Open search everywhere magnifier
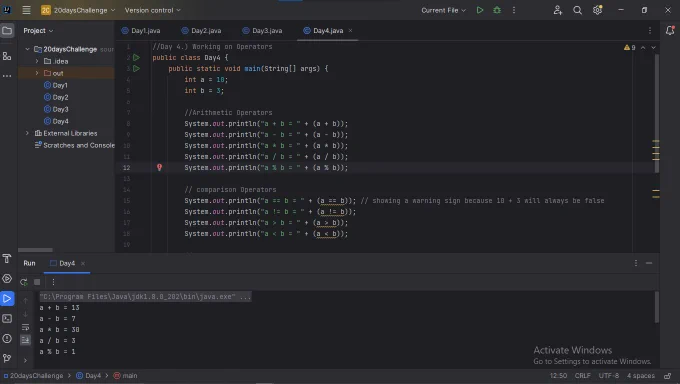680x384 pixels. tap(577, 10)
